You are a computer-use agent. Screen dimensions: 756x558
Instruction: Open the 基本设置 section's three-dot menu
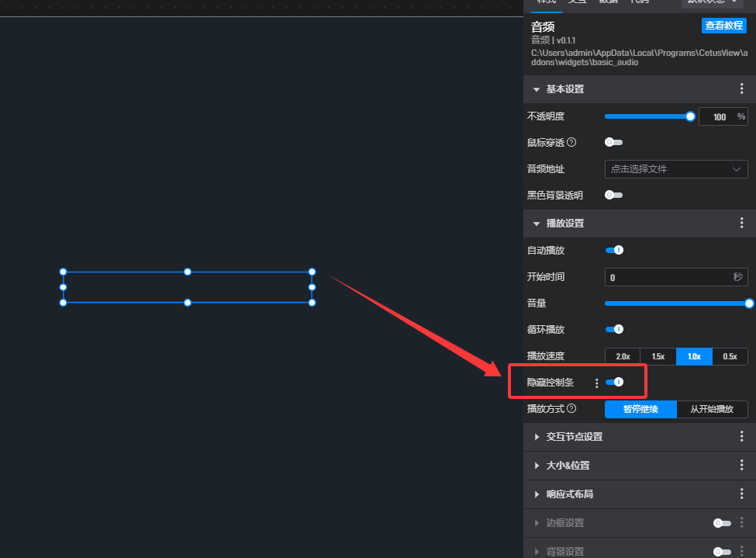(741, 88)
